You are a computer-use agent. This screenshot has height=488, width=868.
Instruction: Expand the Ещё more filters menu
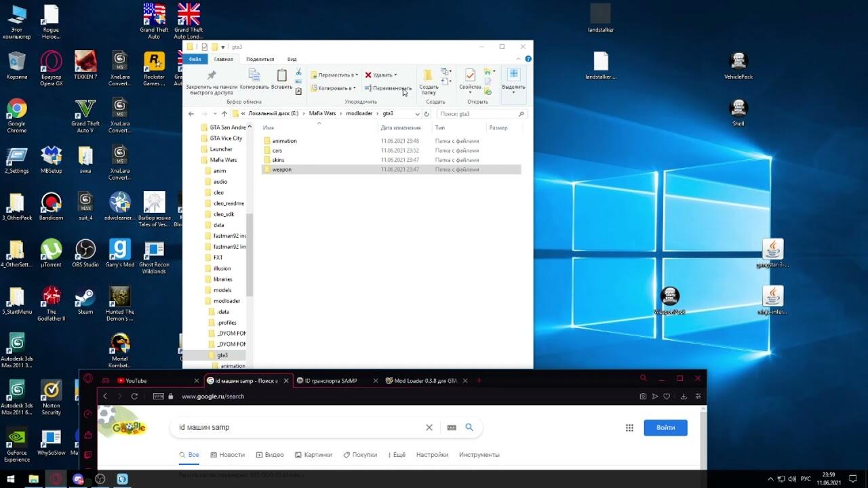click(x=395, y=455)
